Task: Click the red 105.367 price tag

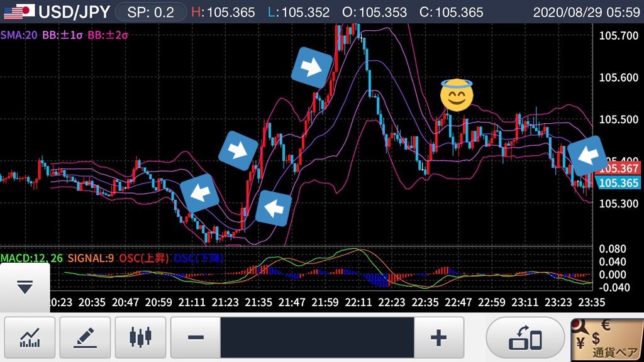Action: coord(619,168)
